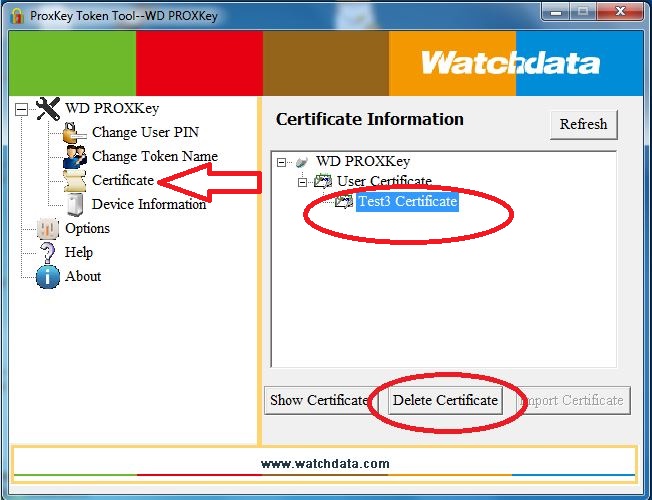Click the Change User PIN lock icon
The height and width of the screenshot is (500, 652).
pyautogui.click(x=74, y=133)
